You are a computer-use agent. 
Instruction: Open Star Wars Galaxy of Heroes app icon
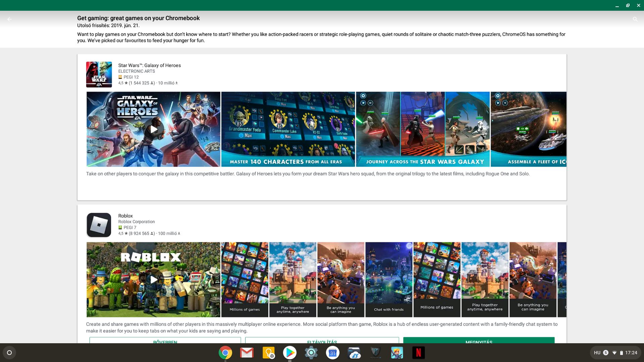[x=99, y=74]
